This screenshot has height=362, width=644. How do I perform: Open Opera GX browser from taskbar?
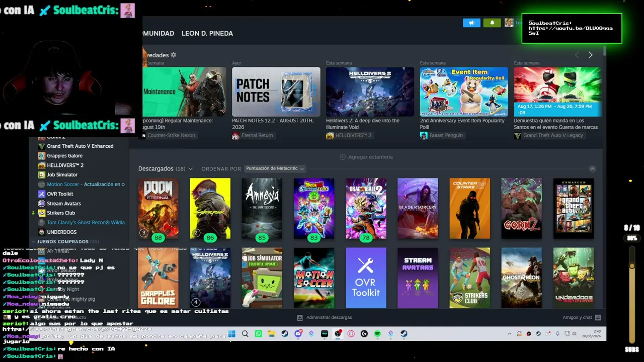[x=351, y=334]
